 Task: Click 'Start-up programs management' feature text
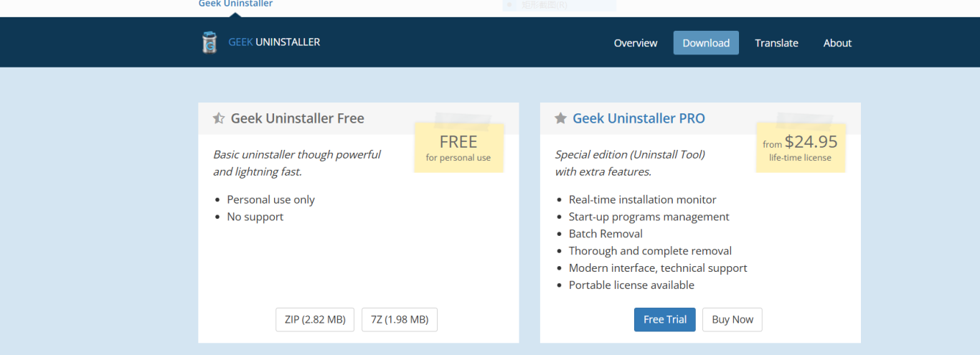[649, 217]
